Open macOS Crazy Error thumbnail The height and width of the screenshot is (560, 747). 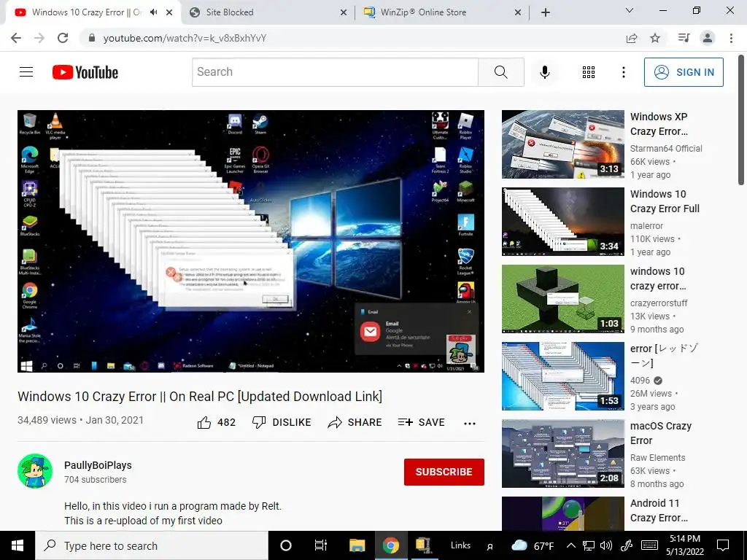pyautogui.click(x=563, y=454)
